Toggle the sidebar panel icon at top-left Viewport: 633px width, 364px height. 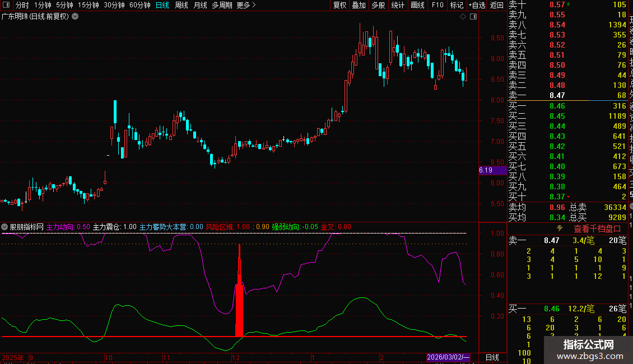pos(6,5)
